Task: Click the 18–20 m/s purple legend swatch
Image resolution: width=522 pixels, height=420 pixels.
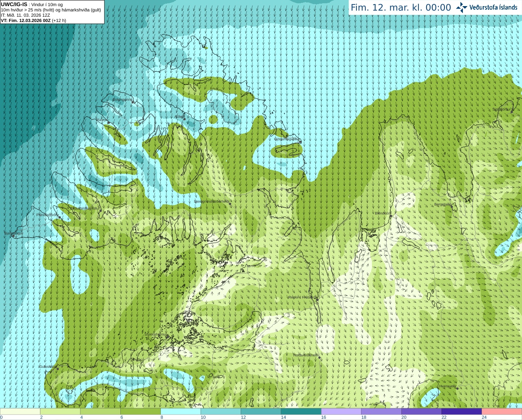Action: [x=381, y=411]
